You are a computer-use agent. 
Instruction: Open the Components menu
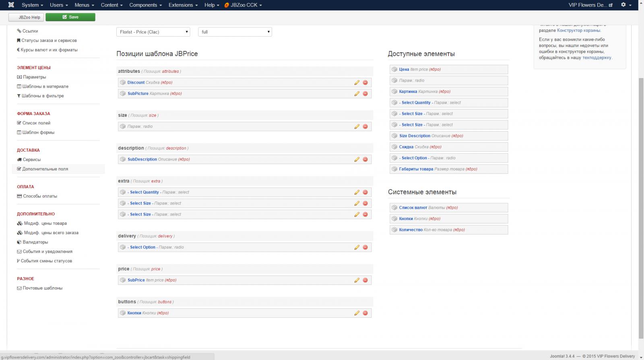point(145,5)
